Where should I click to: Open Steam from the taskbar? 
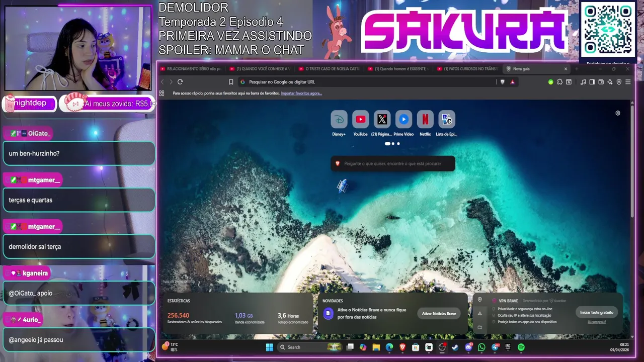point(455,347)
